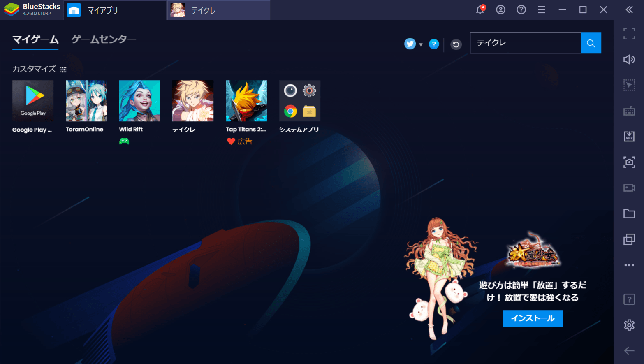644x364 pixels.
Task: Click the cursor lock icon in sidebar
Action: pyautogui.click(x=629, y=85)
